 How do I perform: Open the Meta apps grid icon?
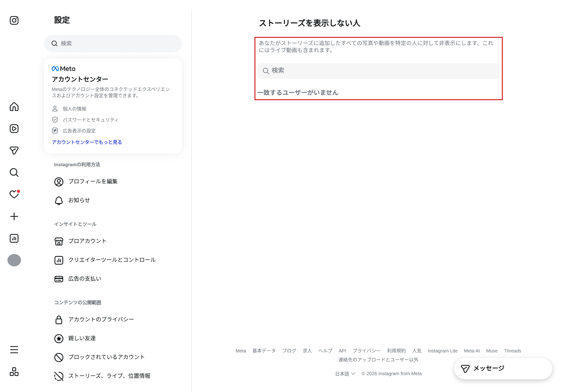click(14, 372)
